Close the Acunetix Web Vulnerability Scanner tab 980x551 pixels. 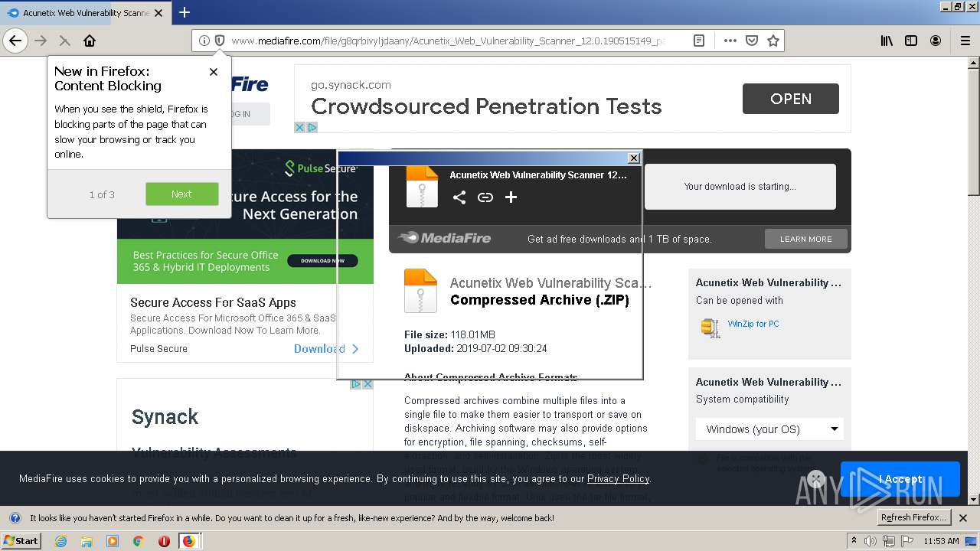158,13
